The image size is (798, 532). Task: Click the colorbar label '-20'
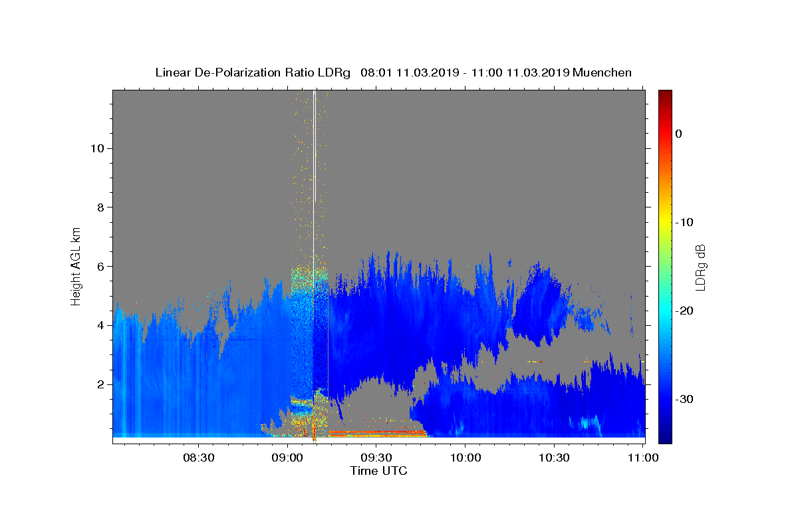pyautogui.click(x=685, y=311)
